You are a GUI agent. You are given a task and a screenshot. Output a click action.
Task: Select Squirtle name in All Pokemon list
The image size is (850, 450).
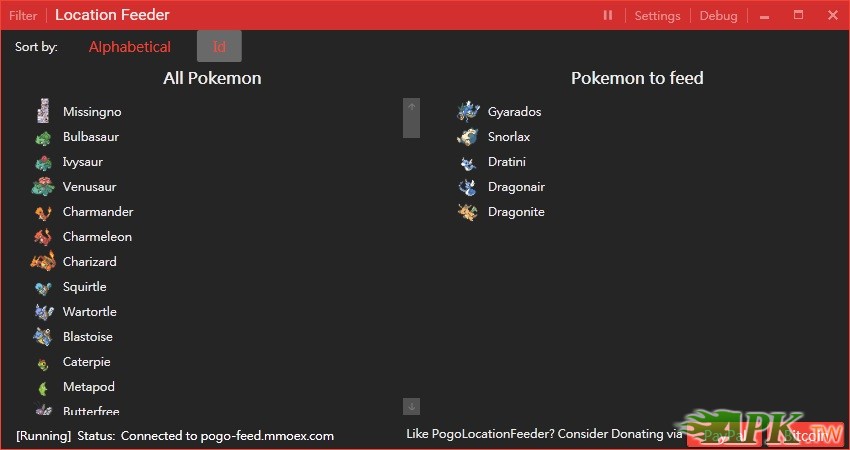(84, 287)
